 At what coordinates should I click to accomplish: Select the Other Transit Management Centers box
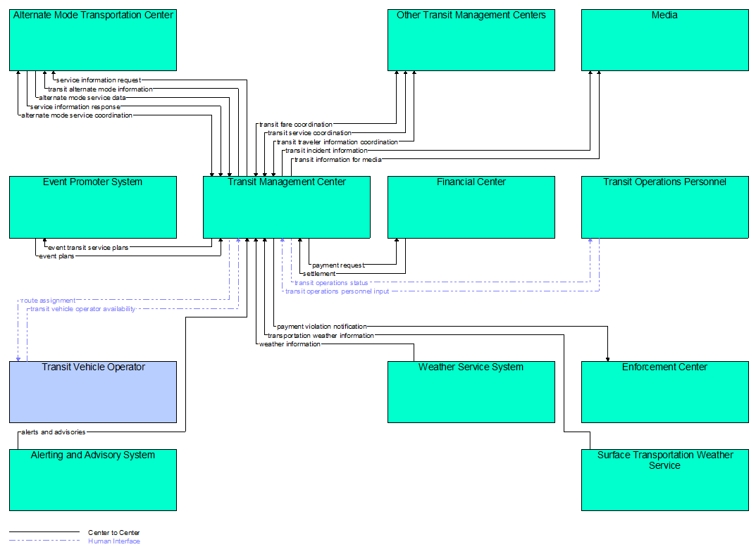coord(471,40)
